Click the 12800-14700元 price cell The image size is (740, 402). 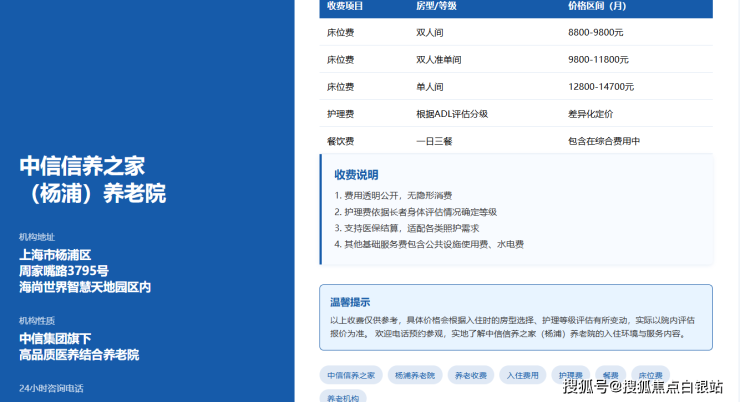pos(601,87)
